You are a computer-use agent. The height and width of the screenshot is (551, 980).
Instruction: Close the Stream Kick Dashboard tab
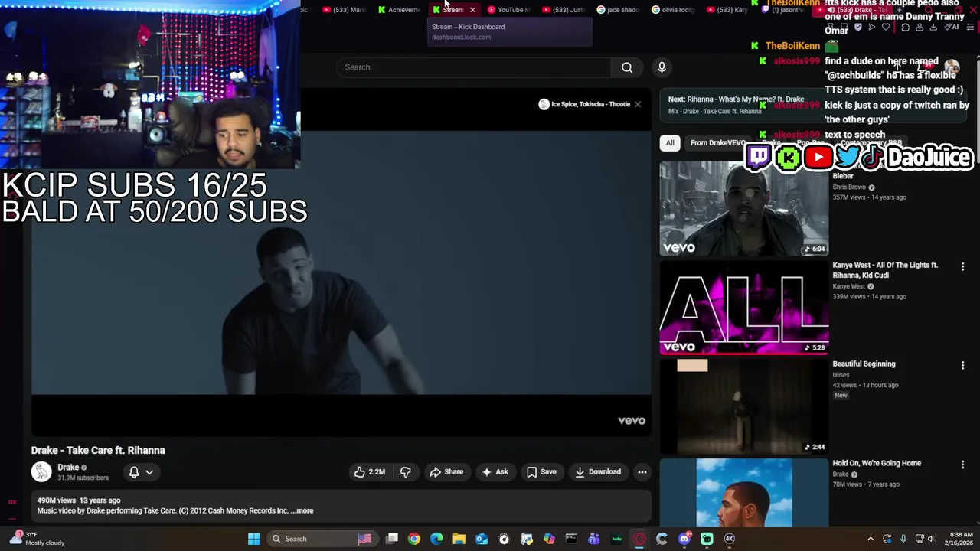point(472,10)
